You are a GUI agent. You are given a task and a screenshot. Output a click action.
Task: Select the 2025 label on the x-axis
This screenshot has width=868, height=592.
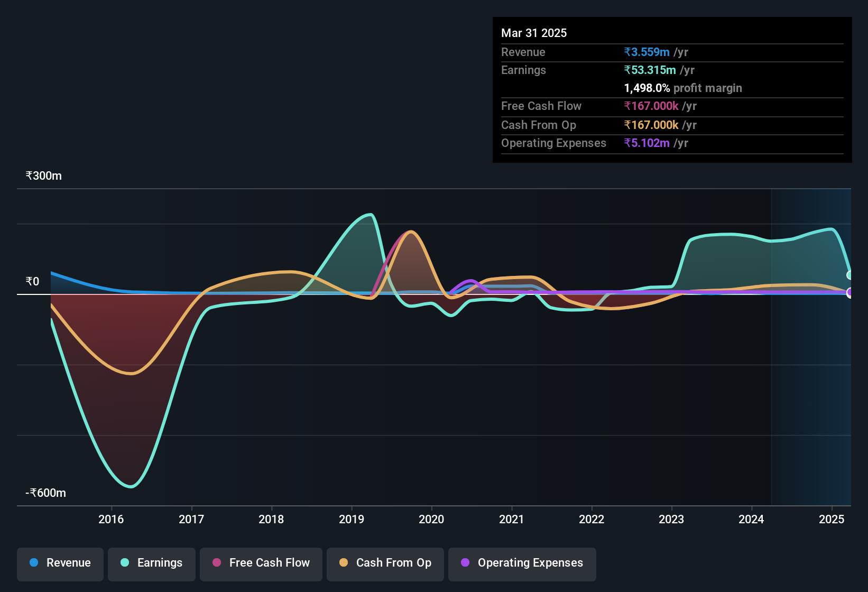[x=832, y=519]
